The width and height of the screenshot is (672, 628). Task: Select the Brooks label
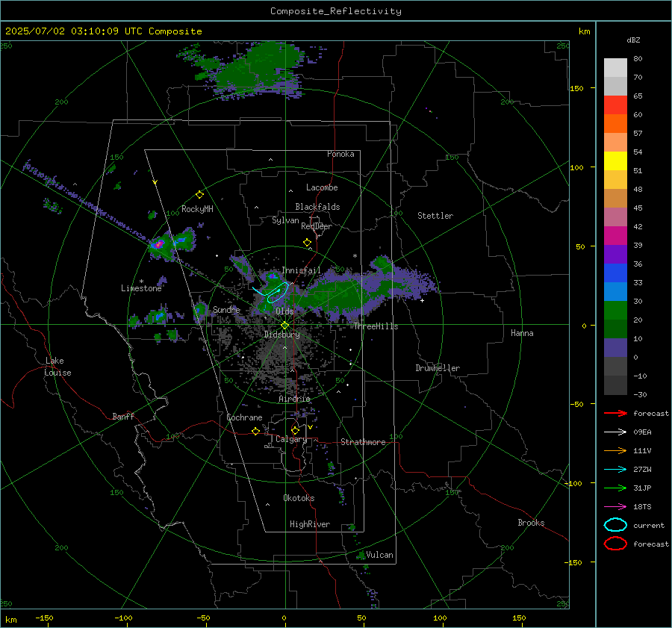click(x=531, y=523)
